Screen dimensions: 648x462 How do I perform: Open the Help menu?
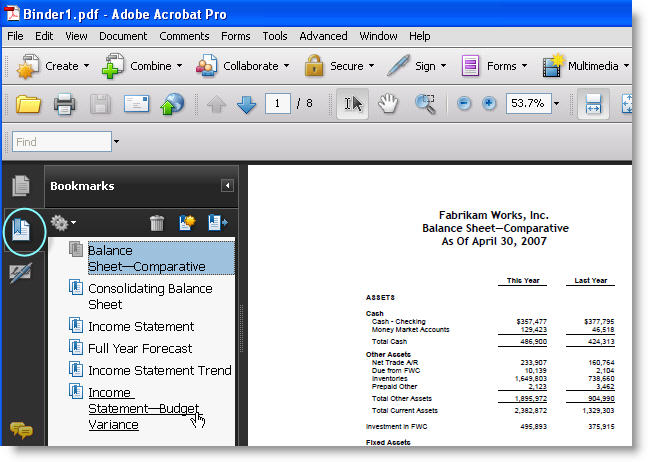coord(419,36)
